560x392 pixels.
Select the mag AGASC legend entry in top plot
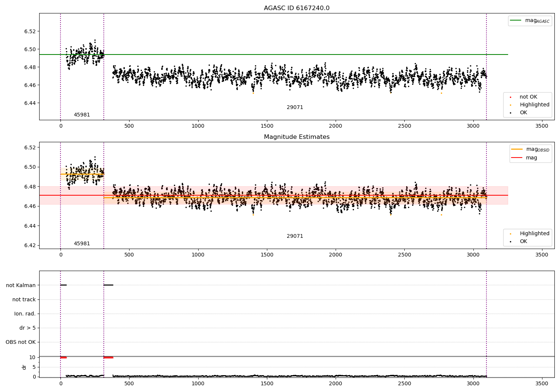point(530,21)
